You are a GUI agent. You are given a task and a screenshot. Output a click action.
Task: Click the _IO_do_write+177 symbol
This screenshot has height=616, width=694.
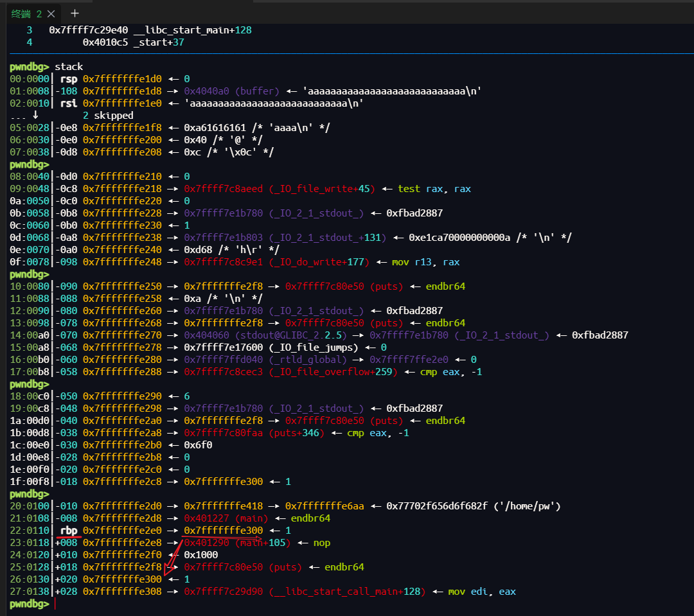pos(319,262)
